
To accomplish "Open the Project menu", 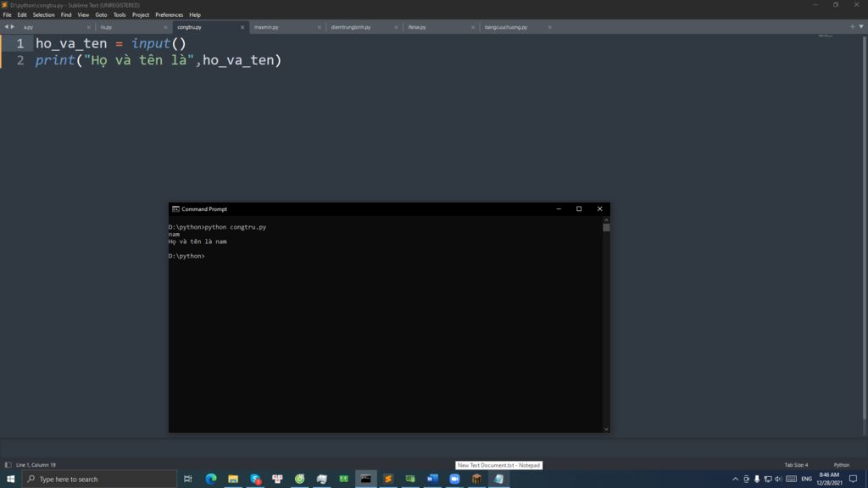I will click(141, 15).
